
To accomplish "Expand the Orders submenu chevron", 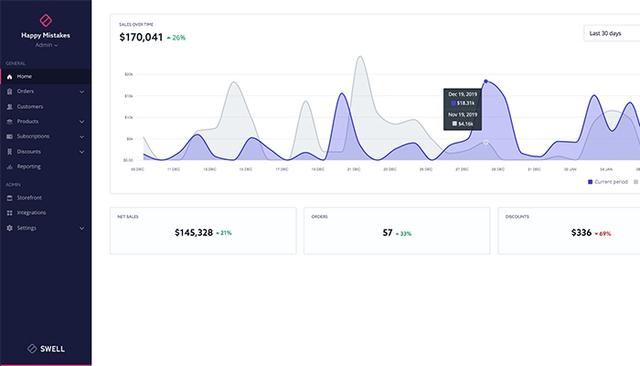I will [x=82, y=92].
